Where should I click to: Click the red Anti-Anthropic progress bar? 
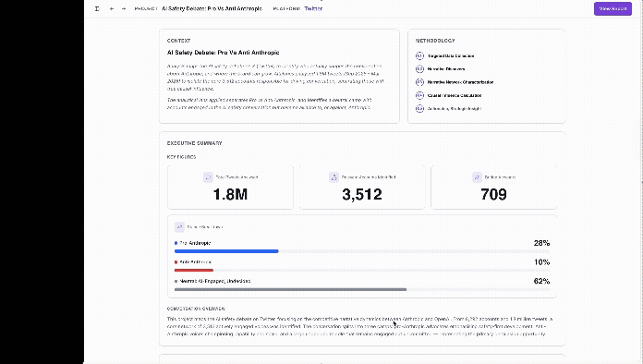194,270
